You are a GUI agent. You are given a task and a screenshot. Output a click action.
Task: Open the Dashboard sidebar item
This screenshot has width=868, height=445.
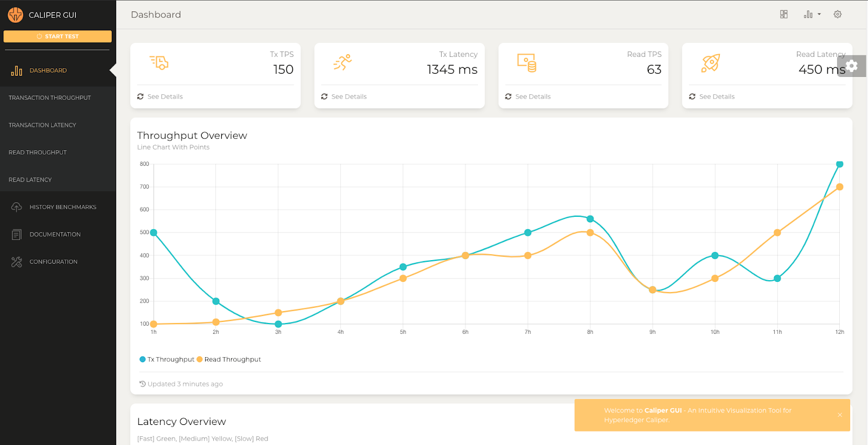pos(58,70)
